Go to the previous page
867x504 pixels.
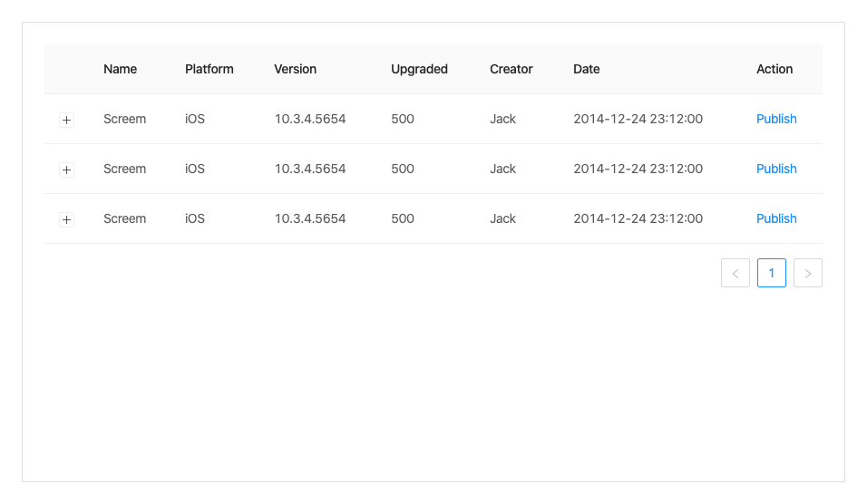[735, 273]
